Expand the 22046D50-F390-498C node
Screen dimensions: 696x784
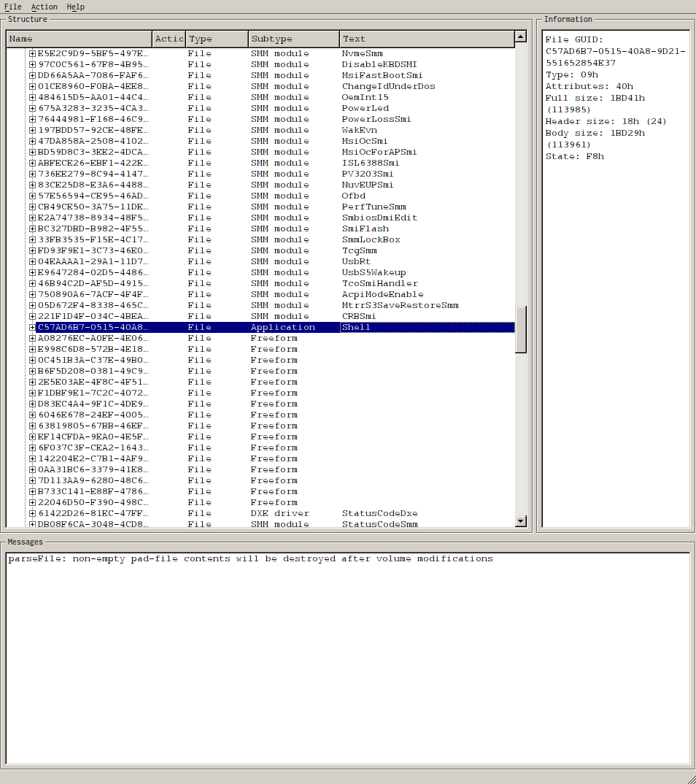[32, 502]
